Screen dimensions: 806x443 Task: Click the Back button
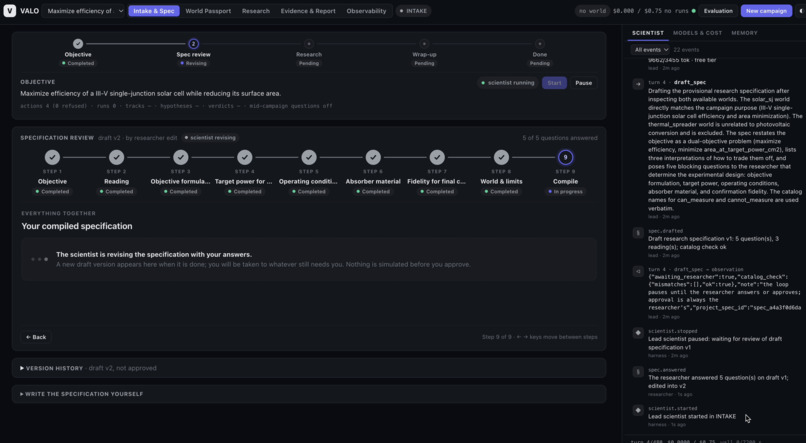pyautogui.click(x=36, y=337)
